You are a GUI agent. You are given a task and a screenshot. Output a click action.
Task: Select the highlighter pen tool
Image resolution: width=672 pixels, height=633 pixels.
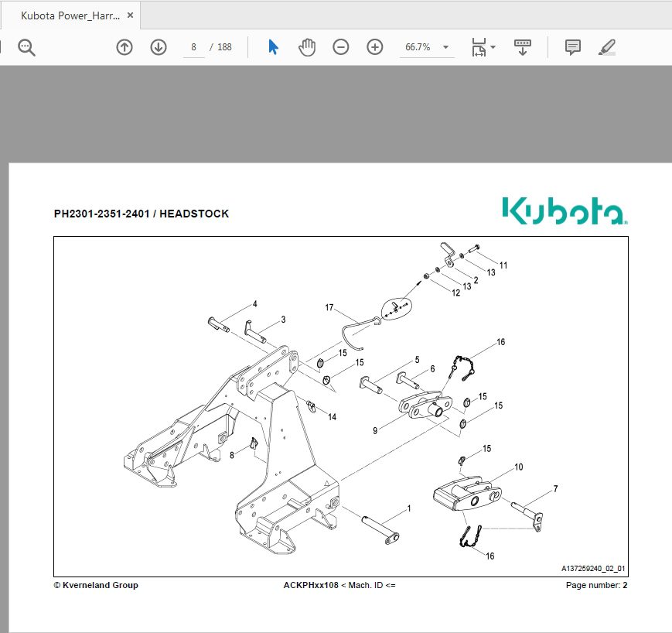607,47
